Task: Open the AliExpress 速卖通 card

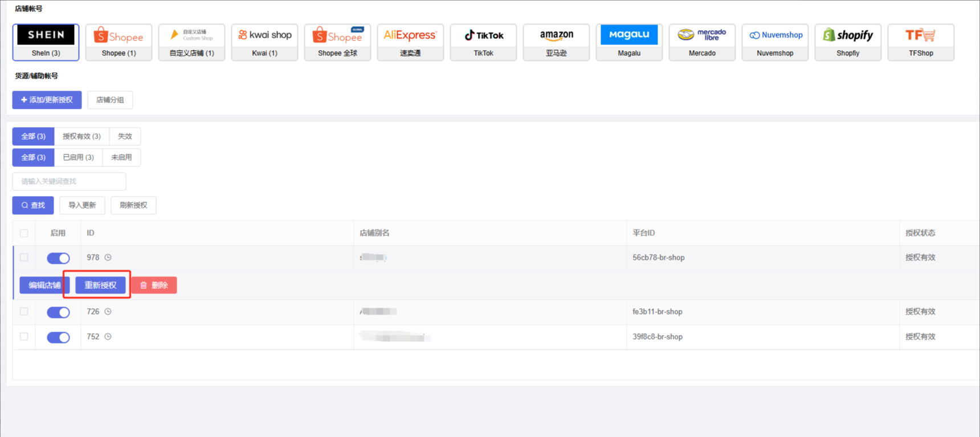Action: 410,42
